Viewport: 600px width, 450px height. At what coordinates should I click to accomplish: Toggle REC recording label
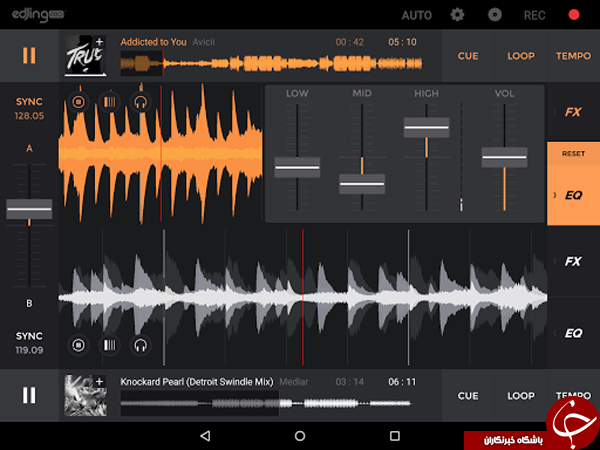pos(534,15)
